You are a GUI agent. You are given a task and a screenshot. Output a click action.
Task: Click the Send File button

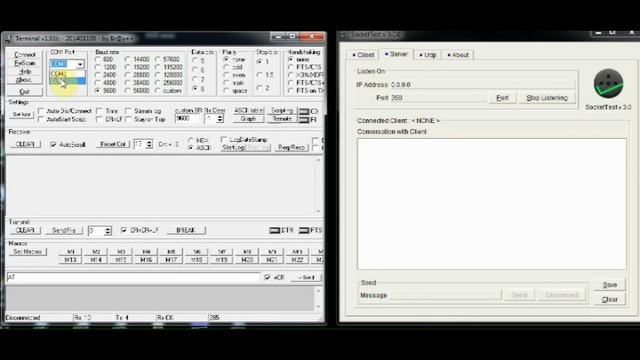[x=64, y=231]
